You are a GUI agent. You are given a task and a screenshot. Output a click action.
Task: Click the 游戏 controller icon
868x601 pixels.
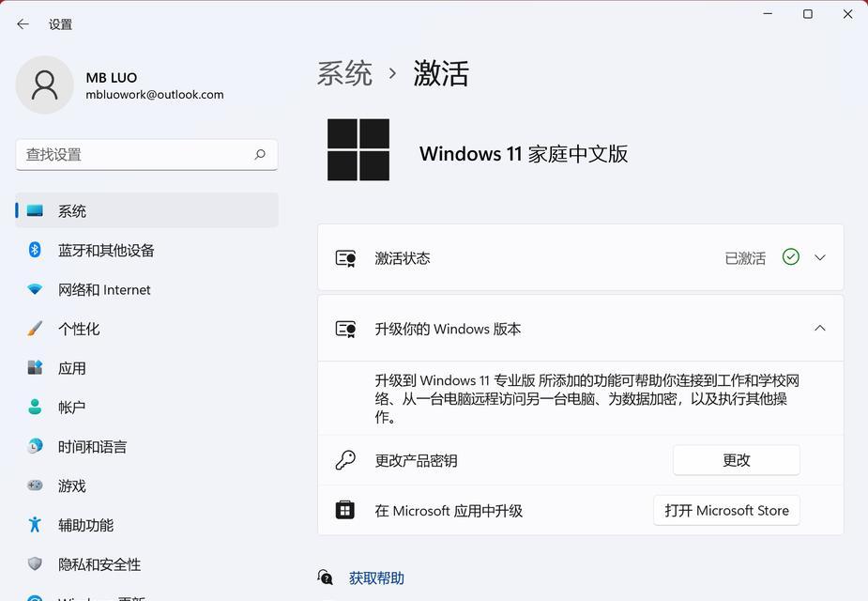tap(35, 485)
